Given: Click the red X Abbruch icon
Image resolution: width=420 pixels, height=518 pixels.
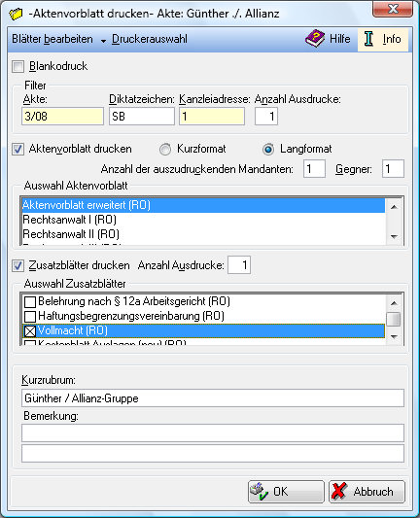Looking at the screenshot, I should [339, 491].
